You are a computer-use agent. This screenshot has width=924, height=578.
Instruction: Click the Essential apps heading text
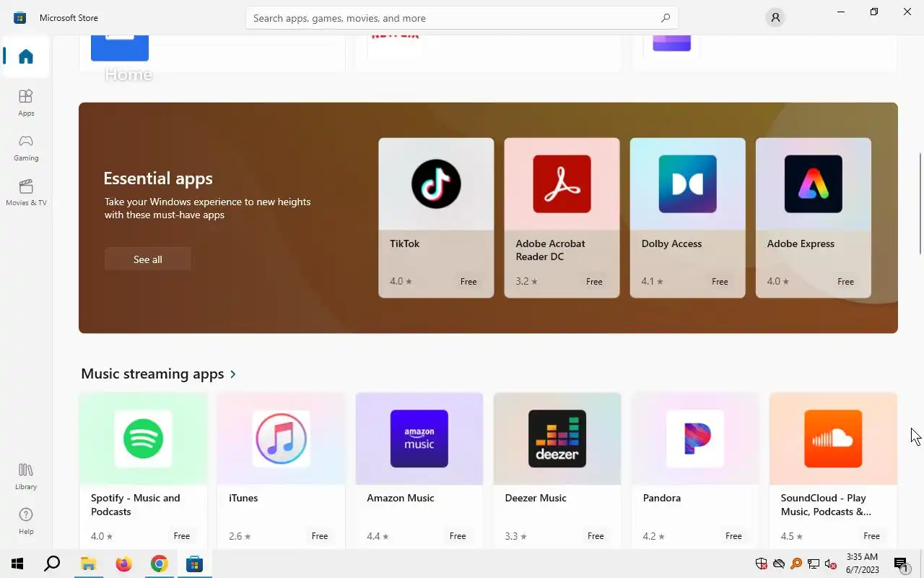(158, 178)
